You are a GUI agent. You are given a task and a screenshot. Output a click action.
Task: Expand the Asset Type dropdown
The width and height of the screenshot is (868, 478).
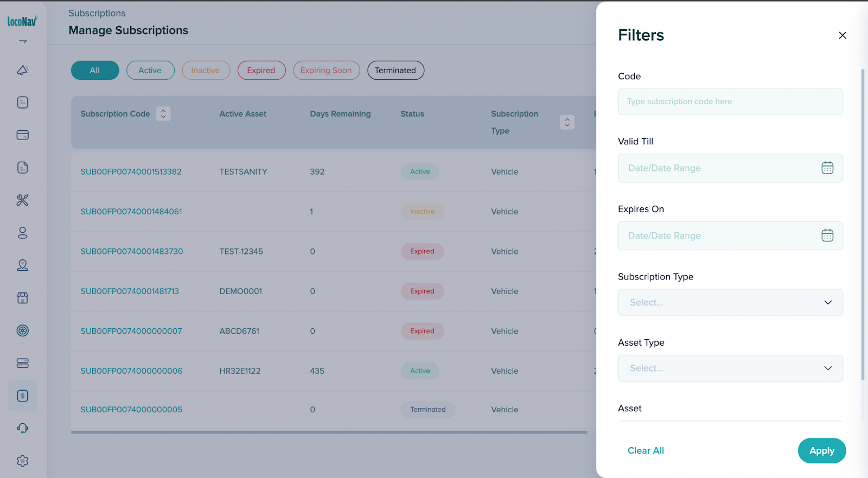[730, 368]
